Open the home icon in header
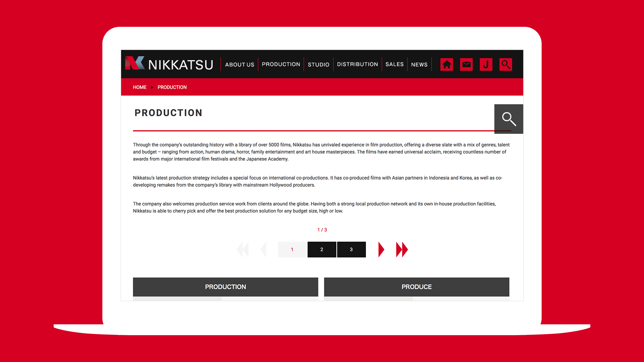This screenshot has height=362, width=644. tap(446, 64)
